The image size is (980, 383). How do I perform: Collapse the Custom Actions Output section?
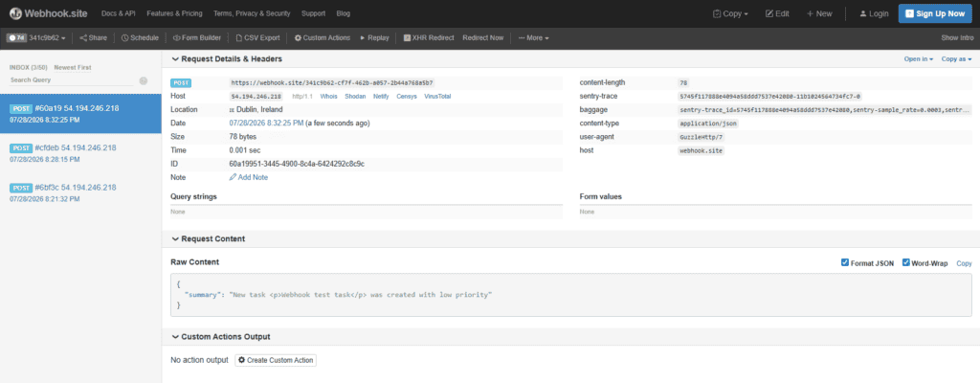(x=221, y=337)
